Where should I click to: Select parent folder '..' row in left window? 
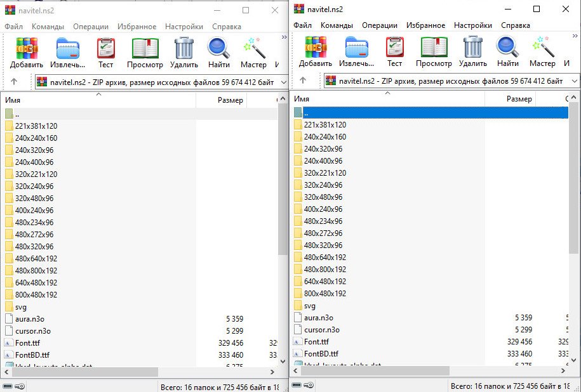coord(140,114)
